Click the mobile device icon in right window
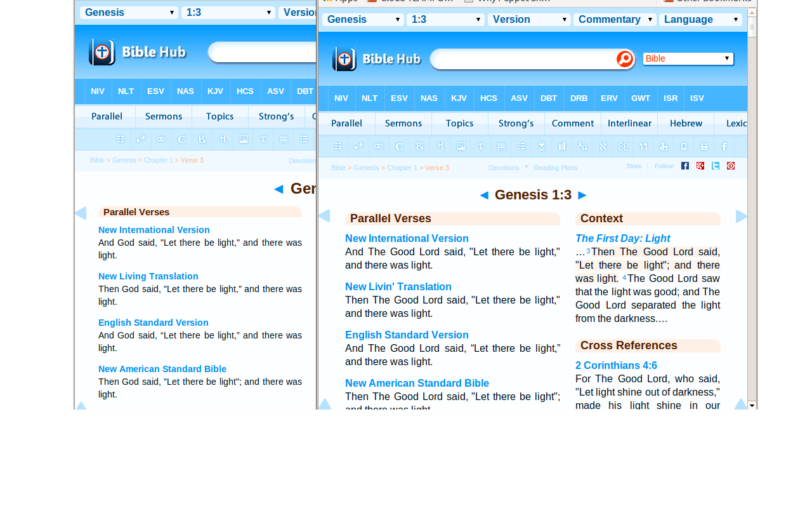This screenshot has width=812, height=508. point(683,147)
